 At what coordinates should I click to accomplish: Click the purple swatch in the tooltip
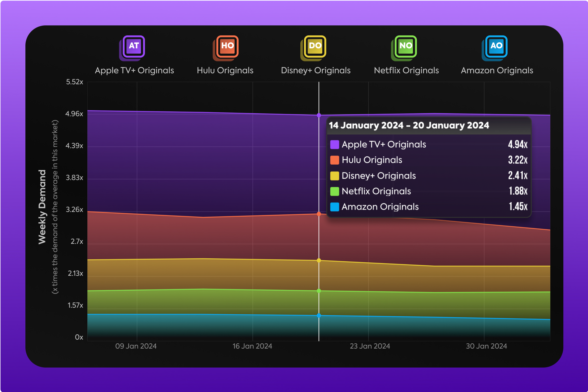point(334,144)
